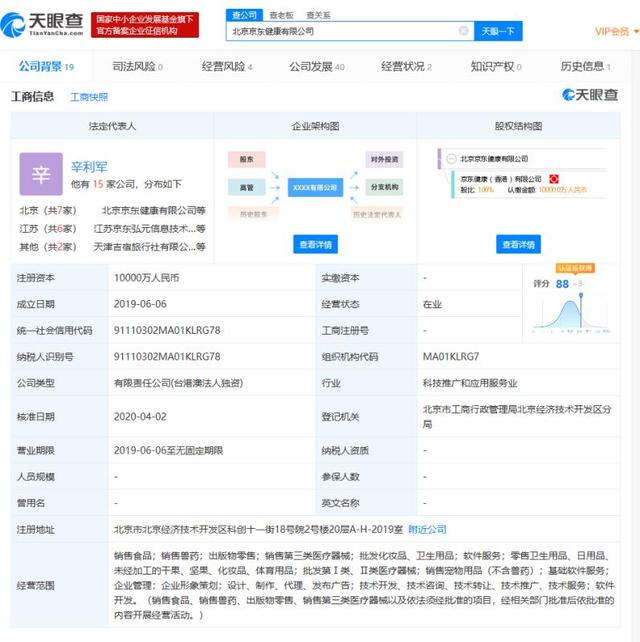Viewport: 640px width, 642px height.
Task: Click the red icon beside 京东健康（香港）有限公司
Action: pos(554,179)
